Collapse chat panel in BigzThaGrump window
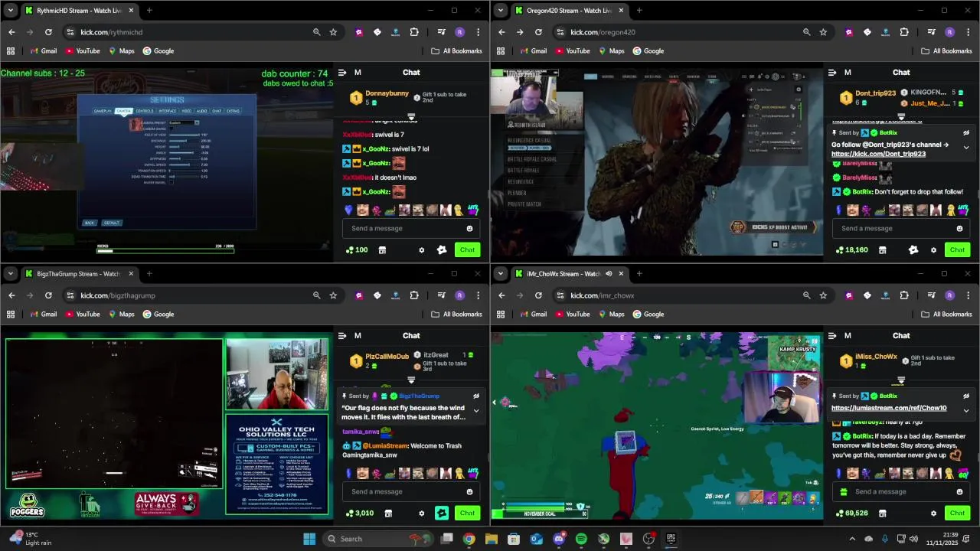Screen dimensions: 980x551 (x=342, y=336)
